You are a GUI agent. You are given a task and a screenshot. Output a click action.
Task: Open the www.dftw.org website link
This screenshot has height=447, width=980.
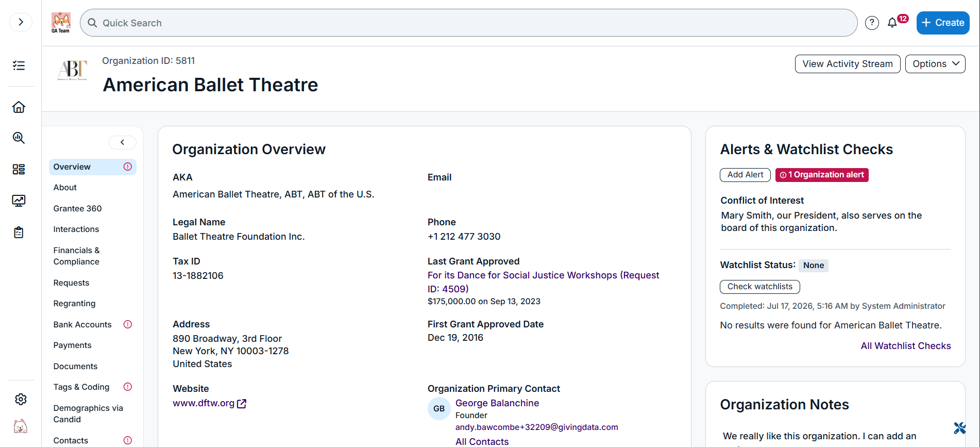(x=209, y=403)
